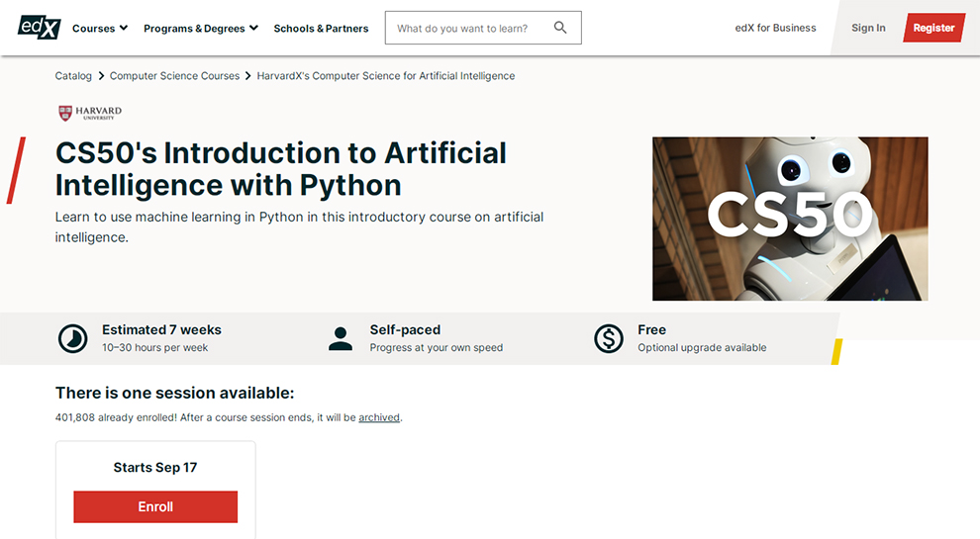Expand the Programs & Degrees dropdown

pos(201,28)
